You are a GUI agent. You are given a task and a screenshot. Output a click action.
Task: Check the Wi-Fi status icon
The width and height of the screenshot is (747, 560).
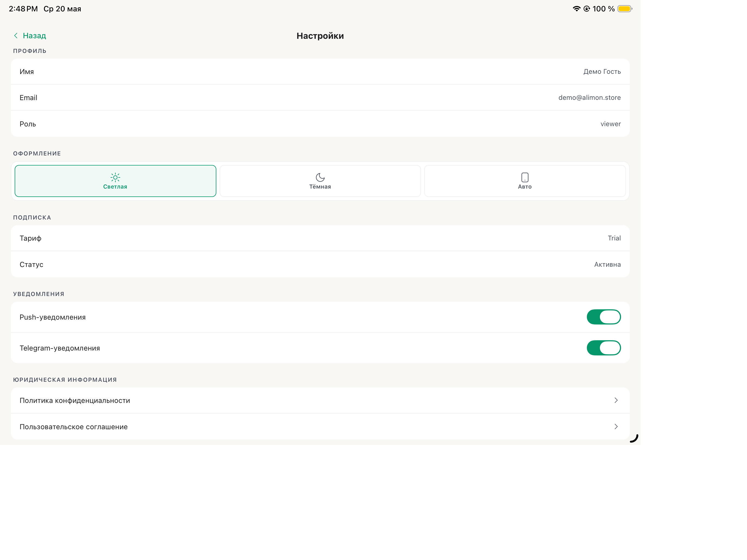click(x=577, y=9)
